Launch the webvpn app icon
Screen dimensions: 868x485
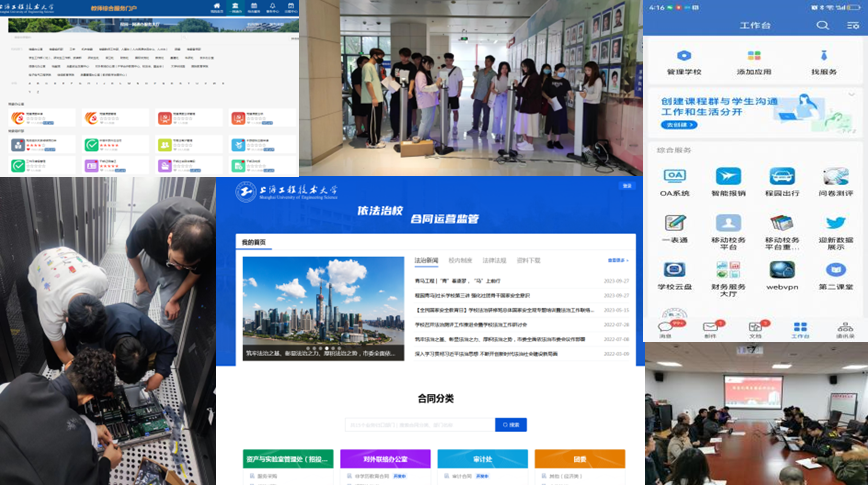coord(781,271)
